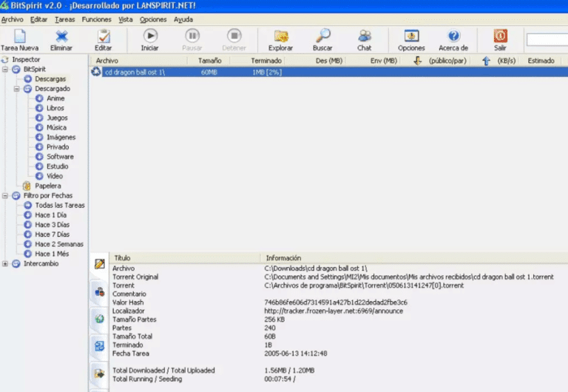Open the Funciones menu
This screenshot has width=568, height=392.
coord(96,19)
